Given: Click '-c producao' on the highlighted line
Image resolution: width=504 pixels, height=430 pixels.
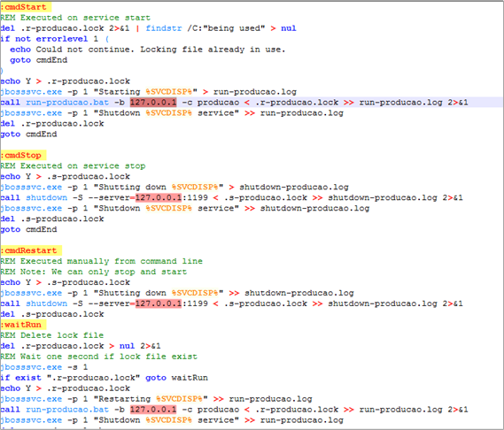Looking at the screenshot, I should (x=211, y=103).
